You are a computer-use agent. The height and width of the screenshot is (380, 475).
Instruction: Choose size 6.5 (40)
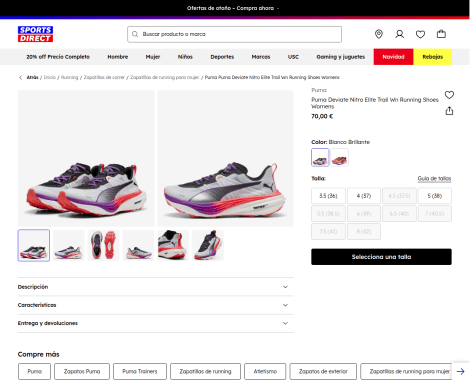tap(399, 214)
